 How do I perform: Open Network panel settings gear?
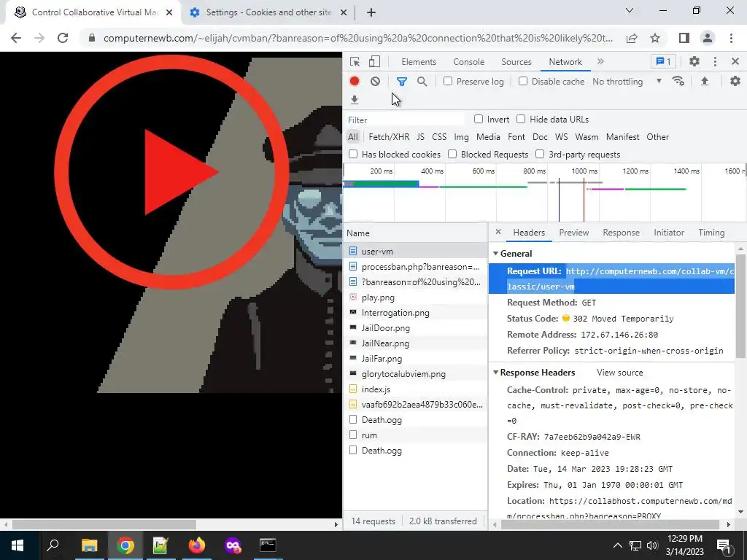[x=735, y=82]
